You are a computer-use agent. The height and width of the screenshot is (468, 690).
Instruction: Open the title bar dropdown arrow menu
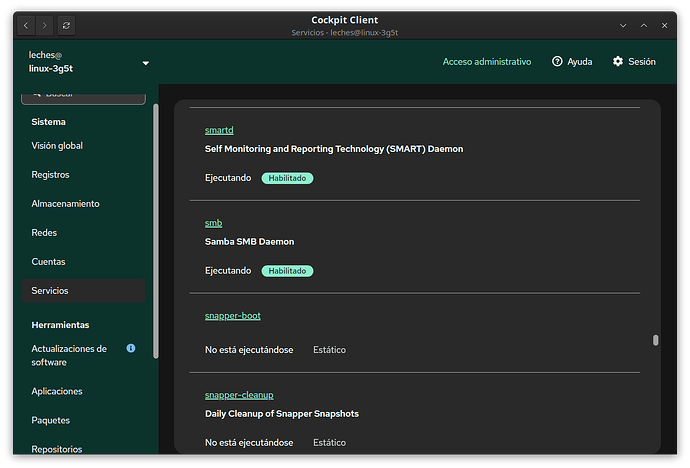[623, 24]
